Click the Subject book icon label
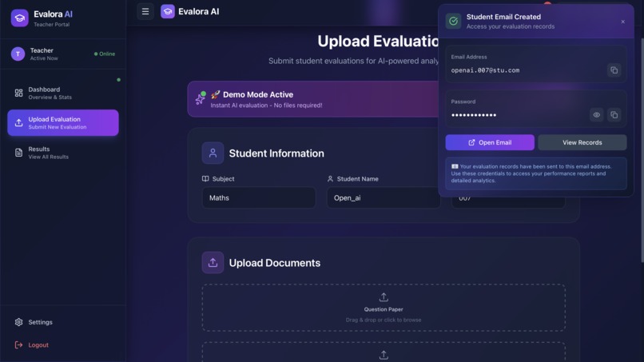This screenshot has height=362, width=644. click(x=205, y=179)
